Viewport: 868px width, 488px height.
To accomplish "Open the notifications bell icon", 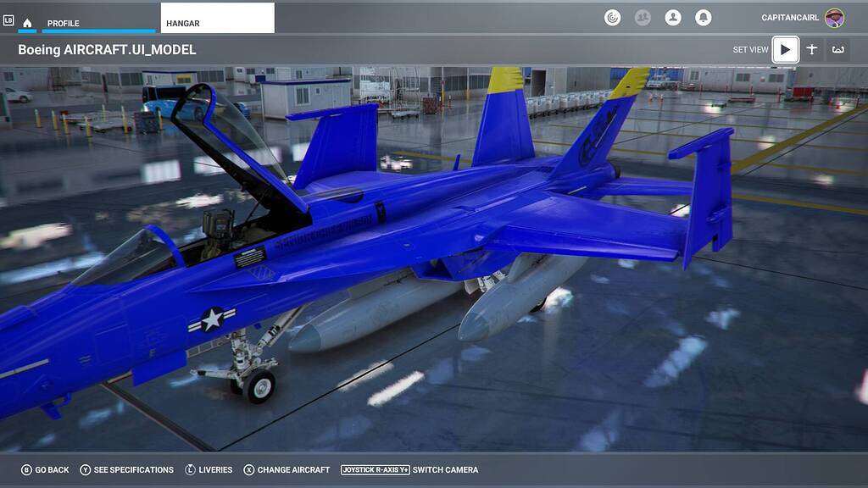I will [x=704, y=17].
